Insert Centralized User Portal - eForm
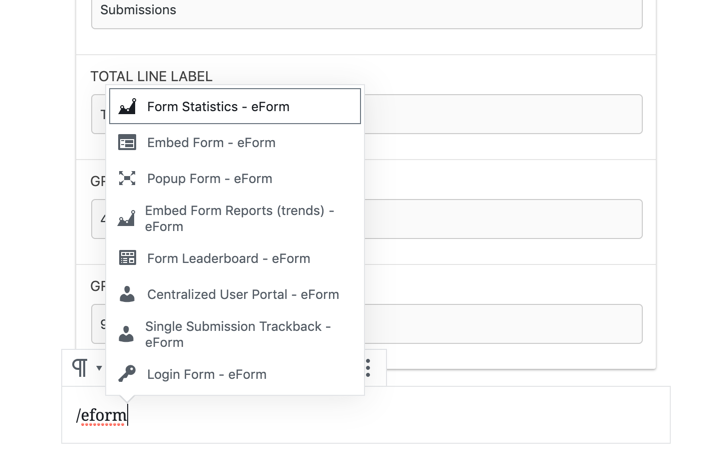 click(x=235, y=294)
